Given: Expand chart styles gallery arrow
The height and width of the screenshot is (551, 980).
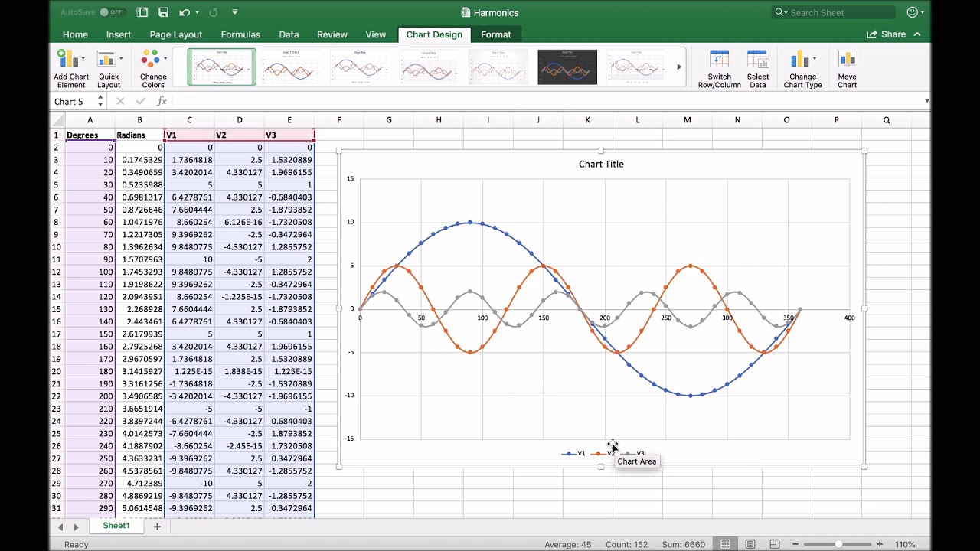Looking at the screenshot, I should pyautogui.click(x=679, y=67).
